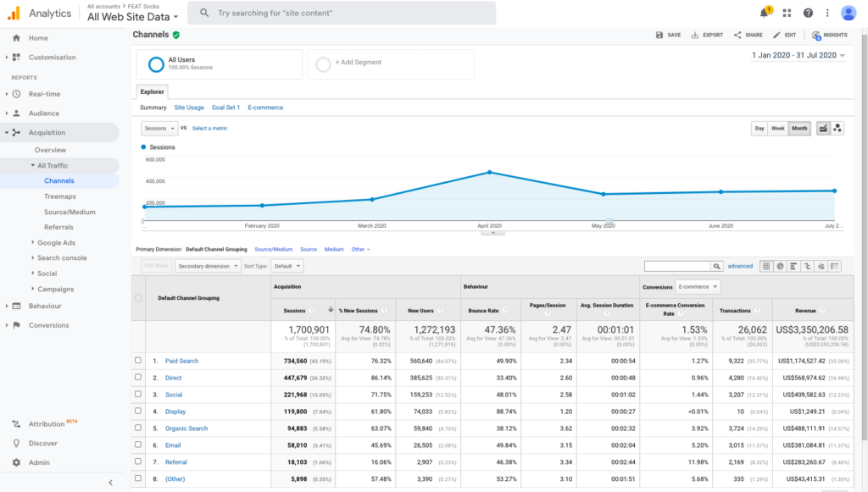The height and width of the screenshot is (492, 868).
Task: Select the pie chart percentage view icon
Action: (780, 267)
